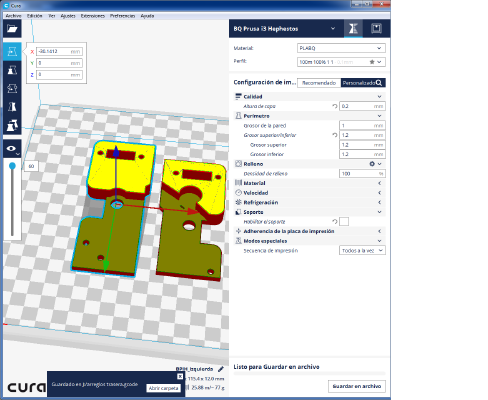Collapse the Calidad section
488x400 pixels.
(x=379, y=97)
